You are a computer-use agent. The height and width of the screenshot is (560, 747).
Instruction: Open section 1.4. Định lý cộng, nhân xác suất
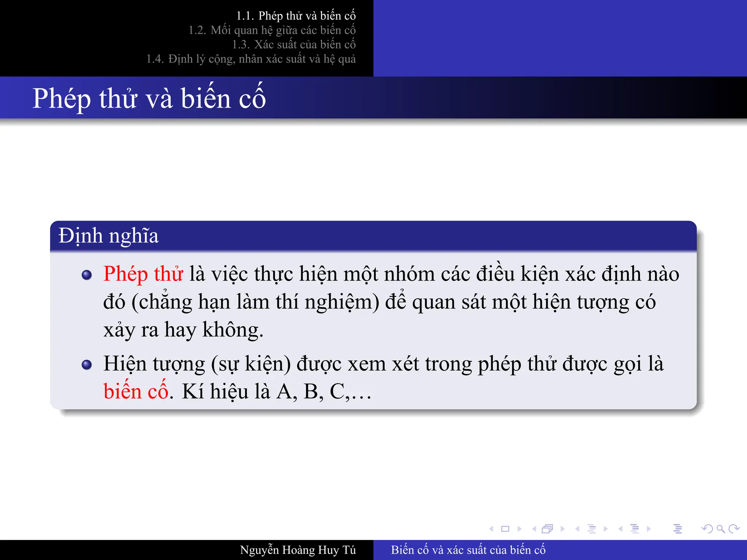tap(251, 59)
